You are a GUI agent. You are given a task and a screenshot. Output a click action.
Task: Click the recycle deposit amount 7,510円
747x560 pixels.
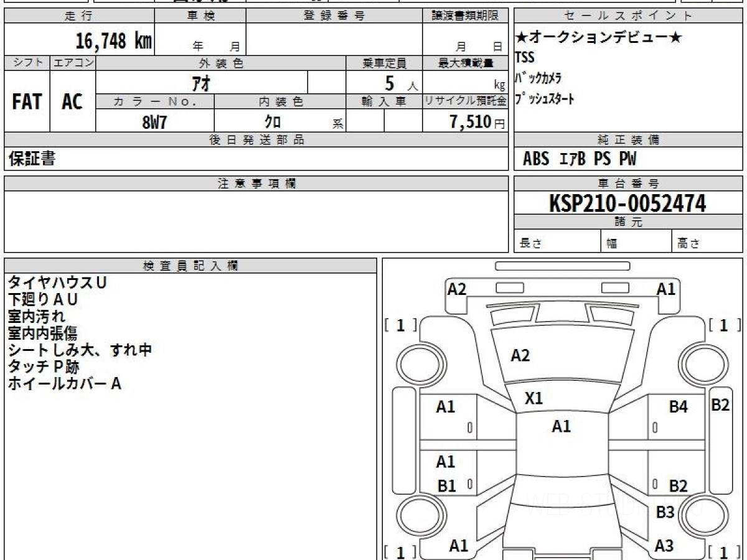[x=477, y=121]
